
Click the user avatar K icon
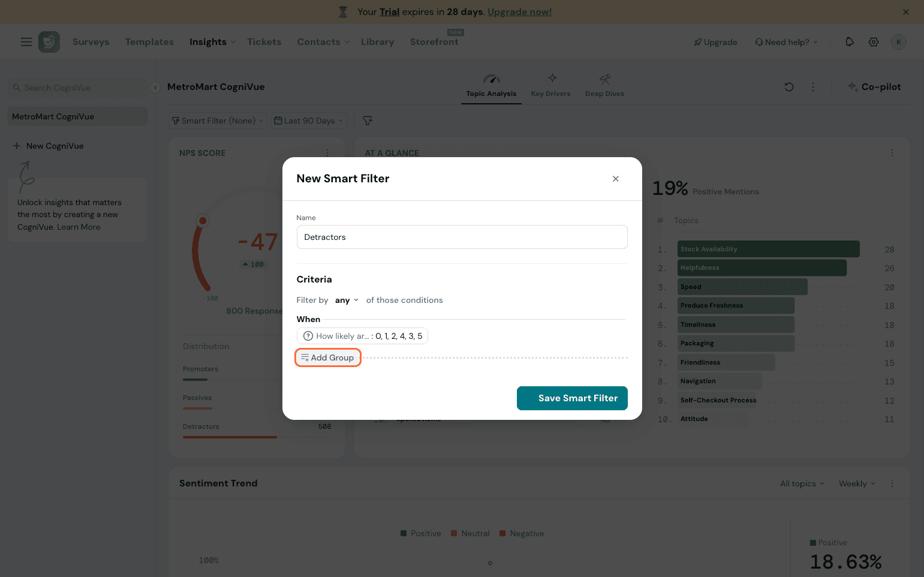[898, 42]
